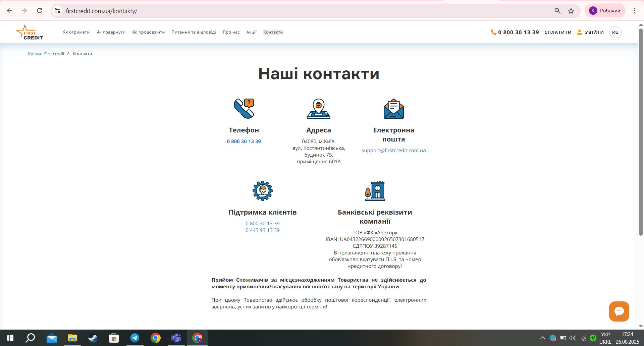Open the orange chat widget
Screen dimensions: 644x346
[x=619, y=311]
